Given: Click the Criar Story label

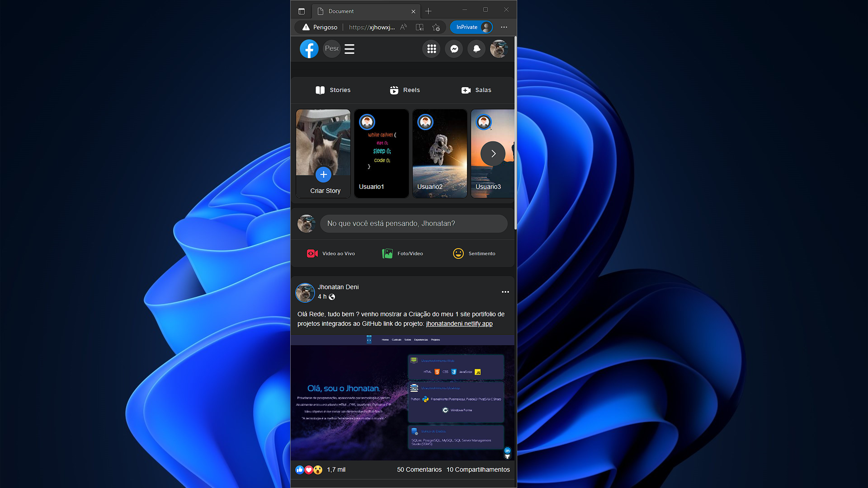Looking at the screenshot, I should (x=325, y=191).
